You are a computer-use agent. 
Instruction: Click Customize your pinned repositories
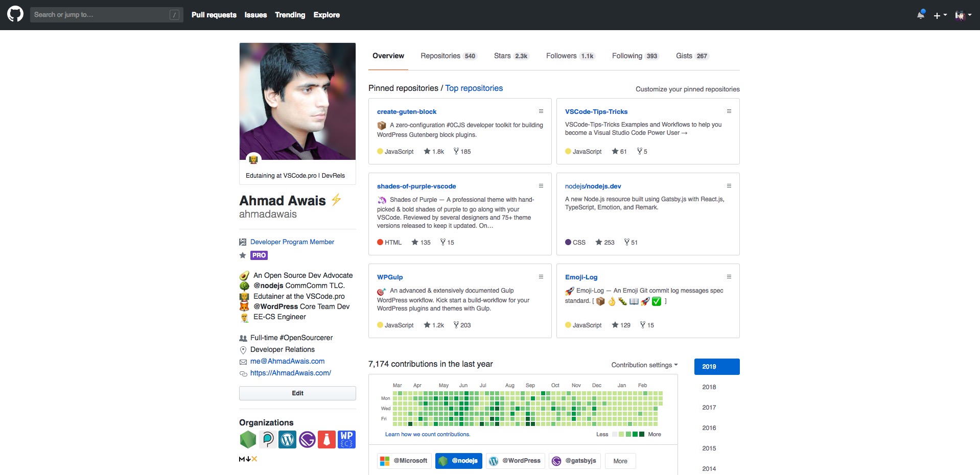pos(687,89)
